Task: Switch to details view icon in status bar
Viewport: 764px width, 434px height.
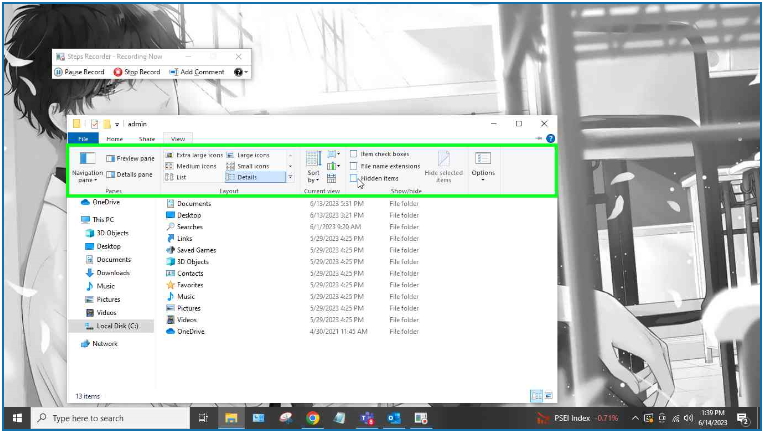Action: (536, 396)
